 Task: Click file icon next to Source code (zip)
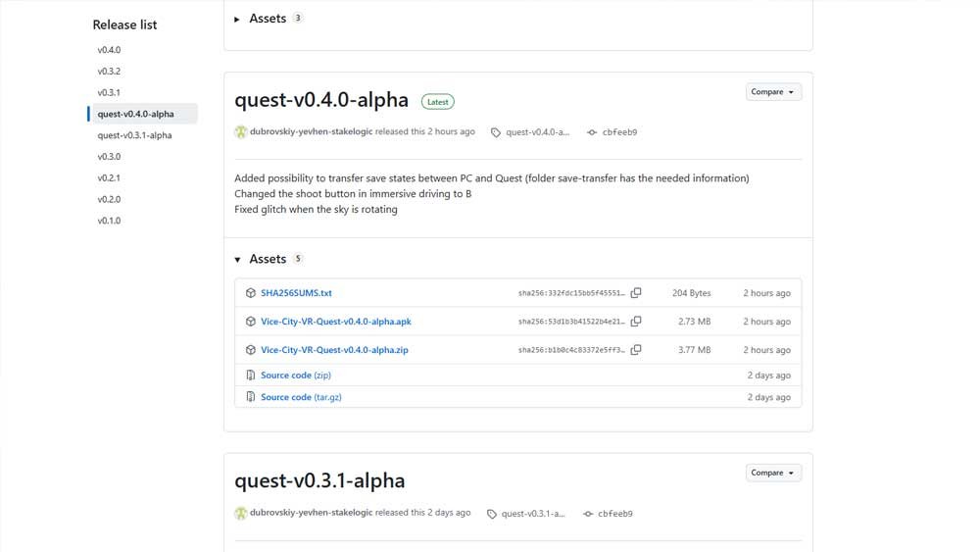(x=251, y=376)
